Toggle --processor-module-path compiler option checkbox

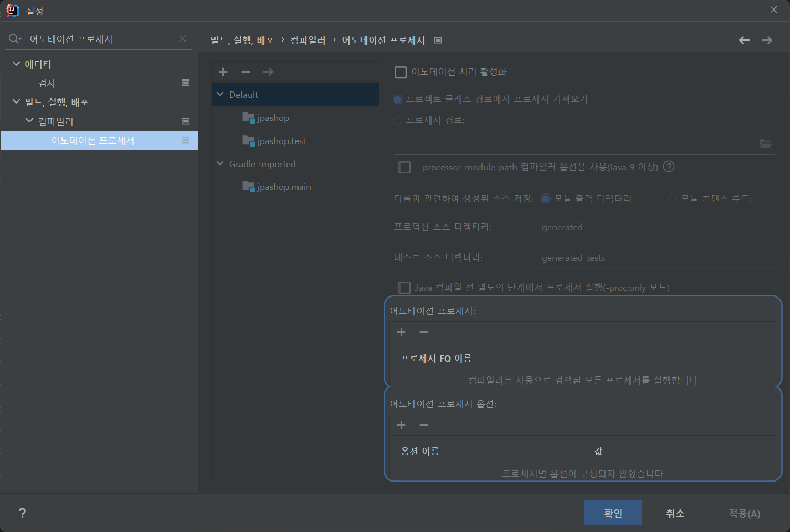pyautogui.click(x=405, y=167)
